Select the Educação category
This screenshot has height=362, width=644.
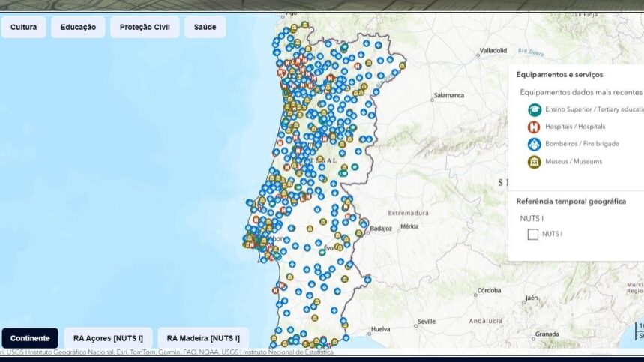coord(78,28)
